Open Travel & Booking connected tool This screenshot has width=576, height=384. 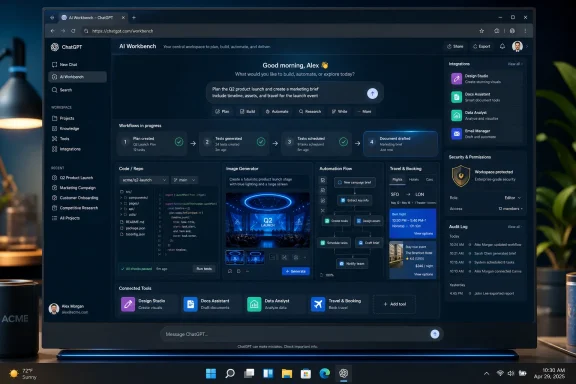[x=338, y=304]
